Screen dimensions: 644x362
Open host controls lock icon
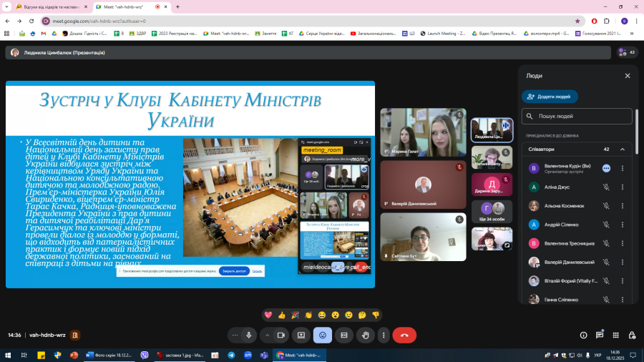630,335
